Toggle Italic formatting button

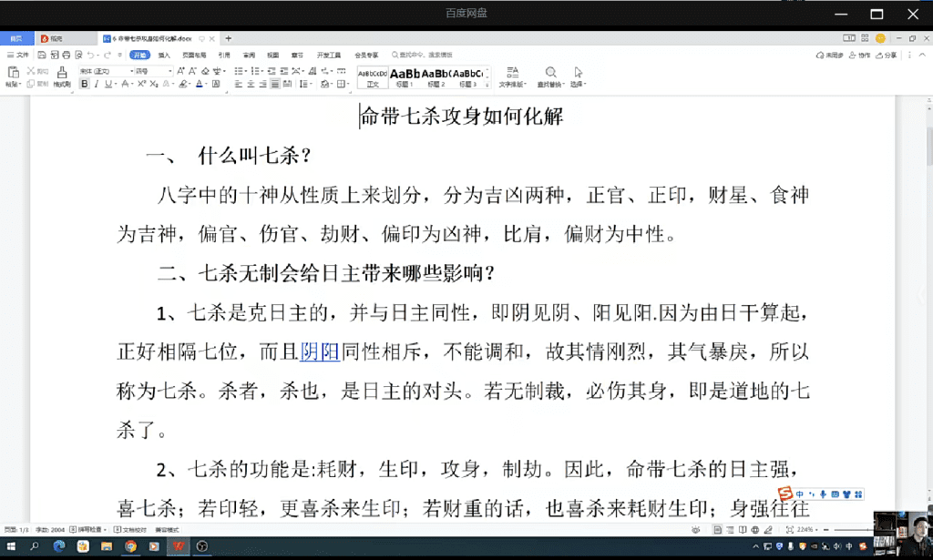pos(97,85)
